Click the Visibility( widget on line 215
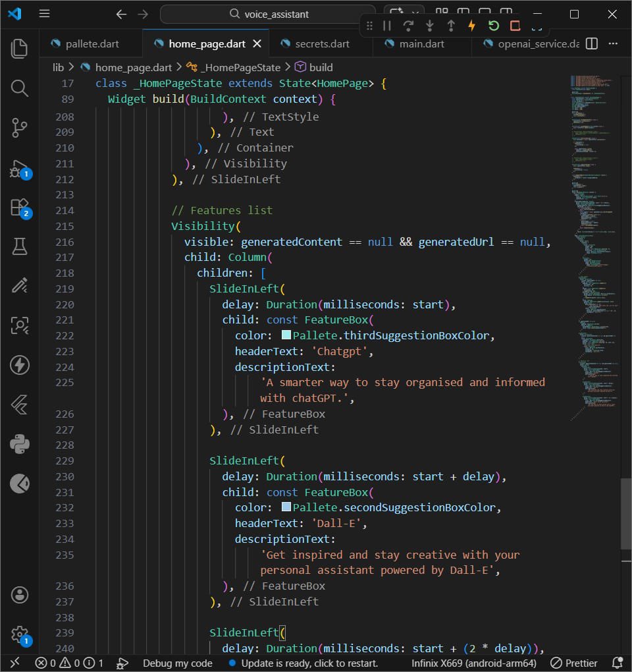This screenshot has height=672, width=632. pyautogui.click(x=206, y=226)
